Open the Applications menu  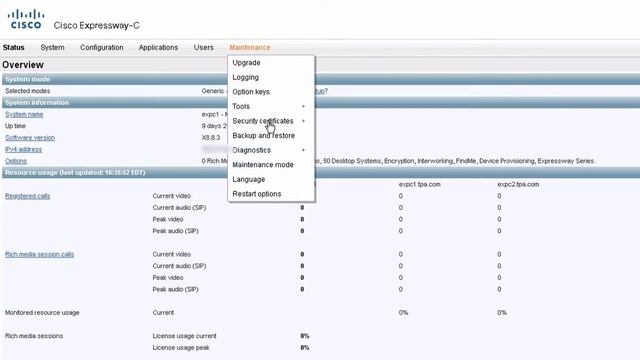pos(158,47)
